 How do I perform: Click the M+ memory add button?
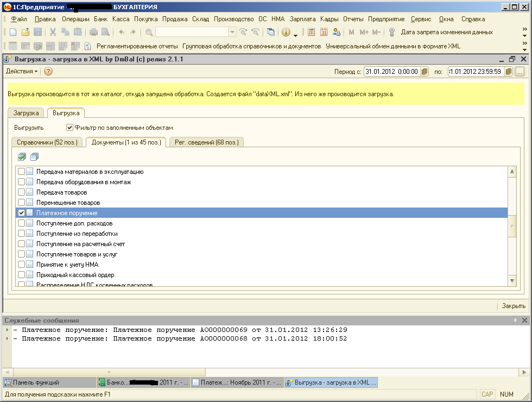click(364, 32)
